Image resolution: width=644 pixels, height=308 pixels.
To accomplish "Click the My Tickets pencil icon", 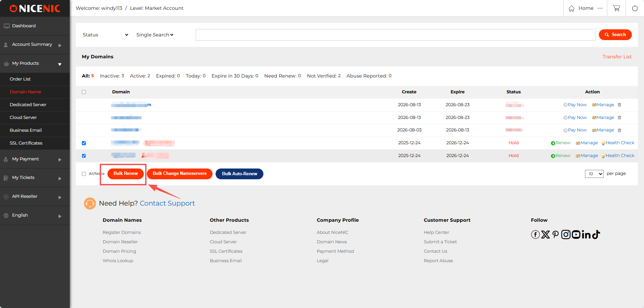I will 6,178.
